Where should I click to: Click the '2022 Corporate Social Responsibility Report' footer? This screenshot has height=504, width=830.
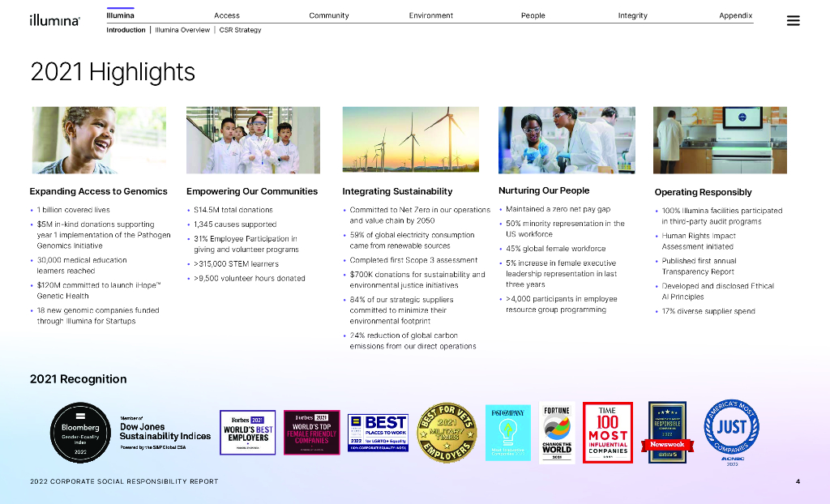pos(124,481)
